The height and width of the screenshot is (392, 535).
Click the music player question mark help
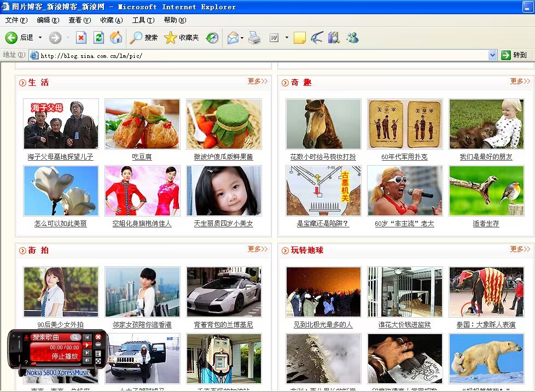(x=26, y=362)
